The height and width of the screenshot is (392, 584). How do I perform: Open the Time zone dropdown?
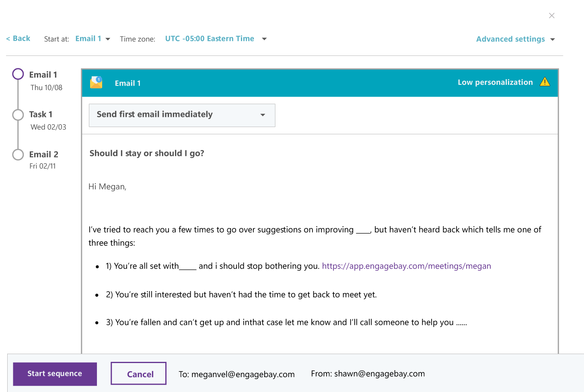[216, 39]
